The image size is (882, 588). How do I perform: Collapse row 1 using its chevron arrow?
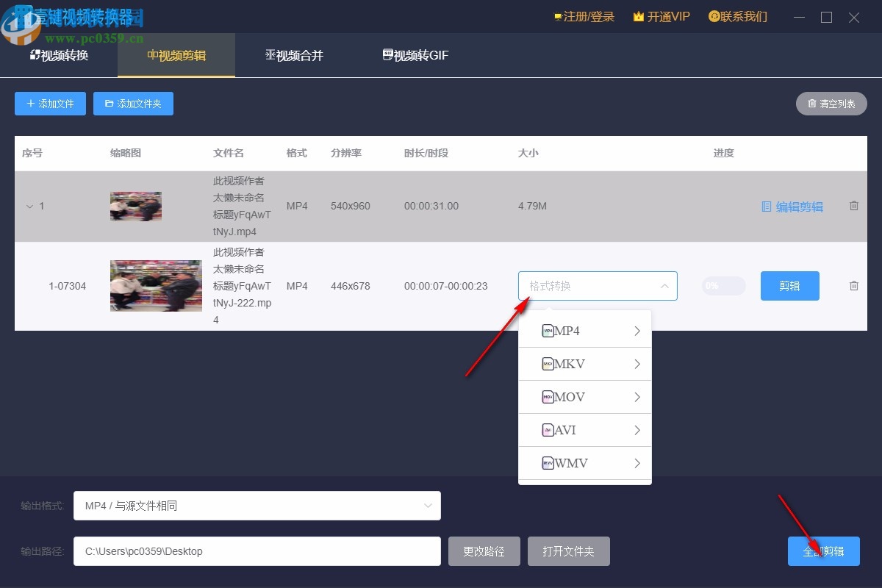pyautogui.click(x=29, y=207)
